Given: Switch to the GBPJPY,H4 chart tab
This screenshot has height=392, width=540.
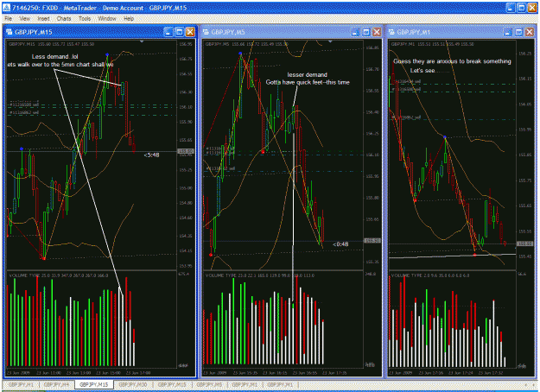Looking at the screenshot, I should 56,384.
